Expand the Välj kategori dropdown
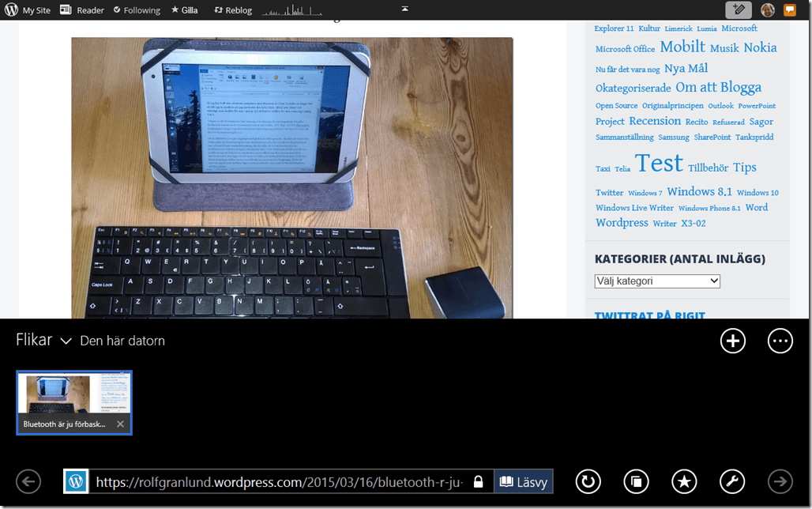Viewport: 812px width, 509px height. [x=657, y=281]
